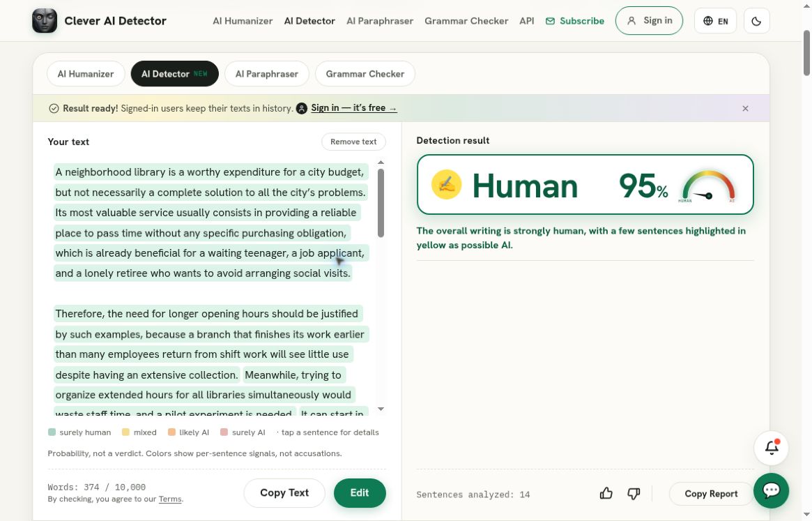This screenshot has width=812, height=521.
Task: Click the thumbs up feedback icon
Action: [606, 494]
